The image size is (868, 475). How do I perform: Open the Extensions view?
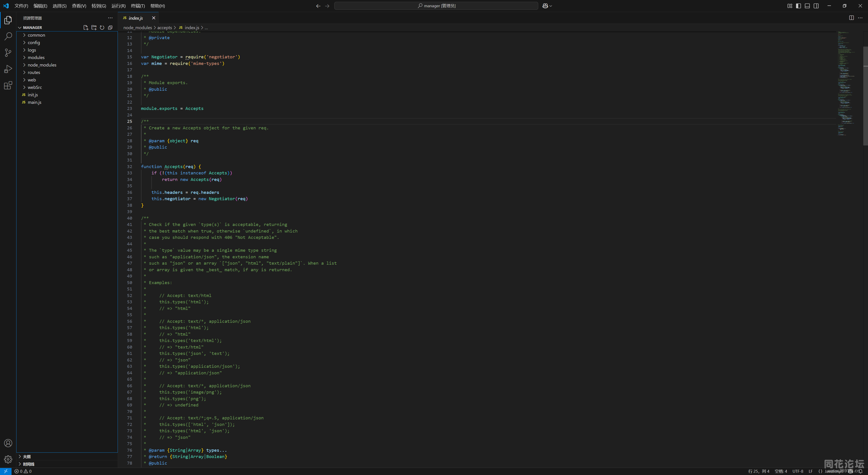tap(8, 85)
